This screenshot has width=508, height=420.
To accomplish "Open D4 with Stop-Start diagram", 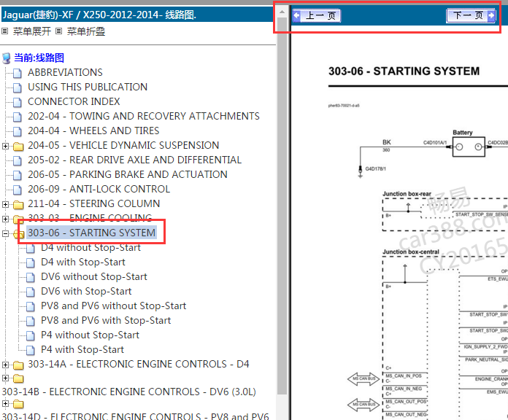I will [x=83, y=262].
